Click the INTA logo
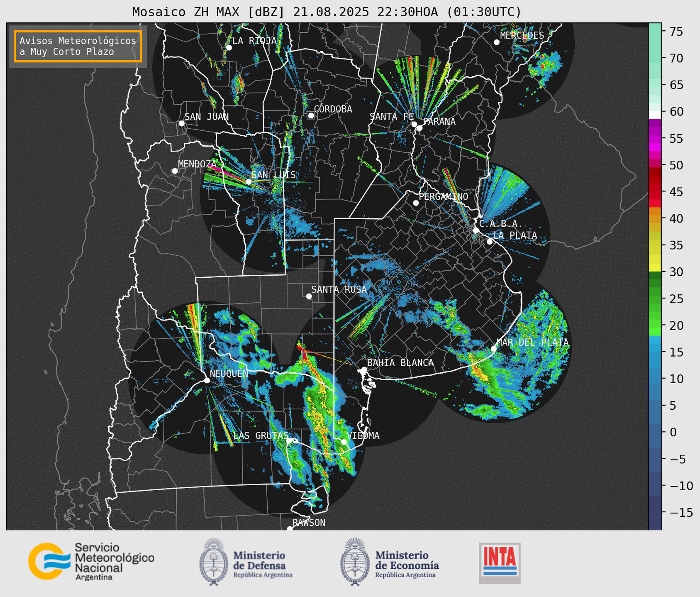The height and width of the screenshot is (597, 700). (500, 563)
